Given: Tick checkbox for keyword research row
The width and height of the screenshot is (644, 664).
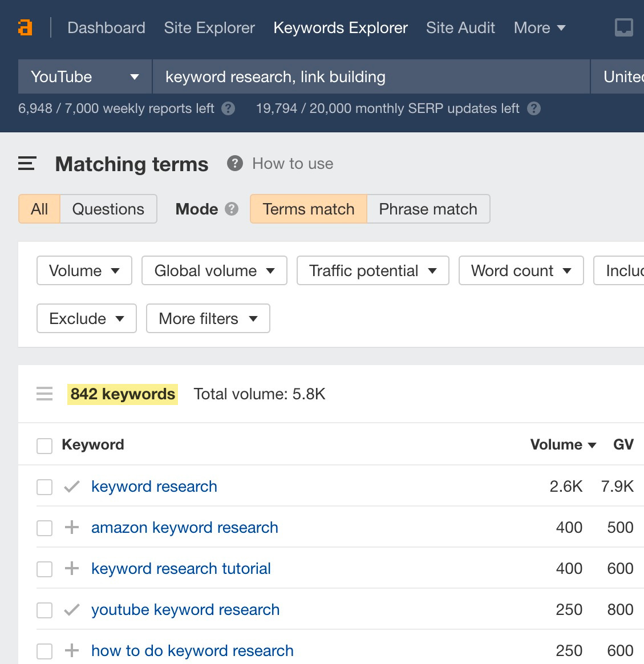Looking at the screenshot, I should pyautogui.click(x=44, y=487).
